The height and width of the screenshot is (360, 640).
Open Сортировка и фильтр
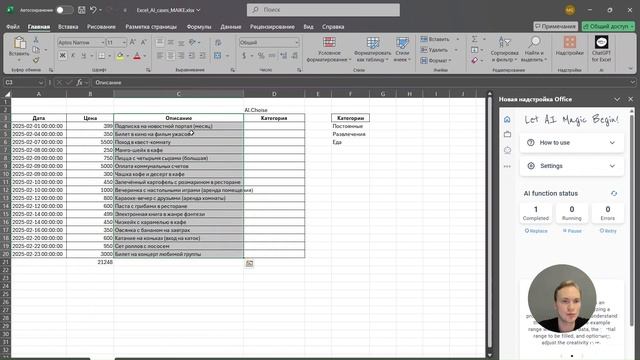coord(504,49)
